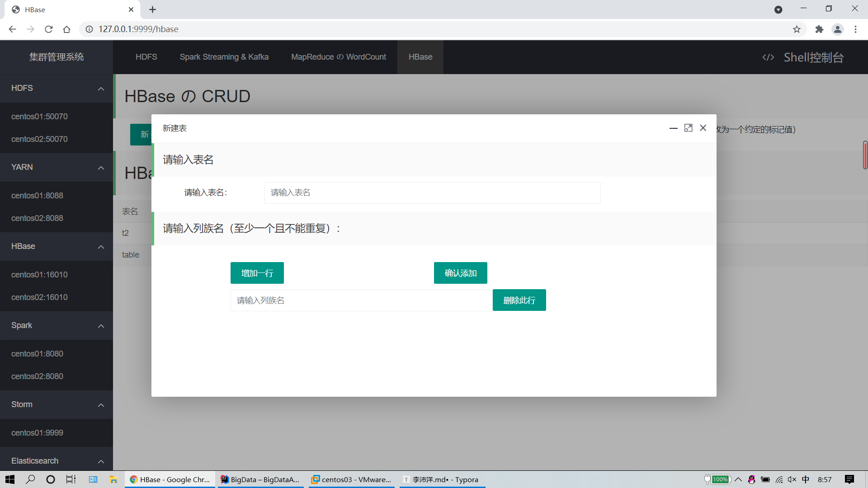Collapse the YARN sidebar section
Viewport: 868px width, 488px height.
[x=101, y=168]
